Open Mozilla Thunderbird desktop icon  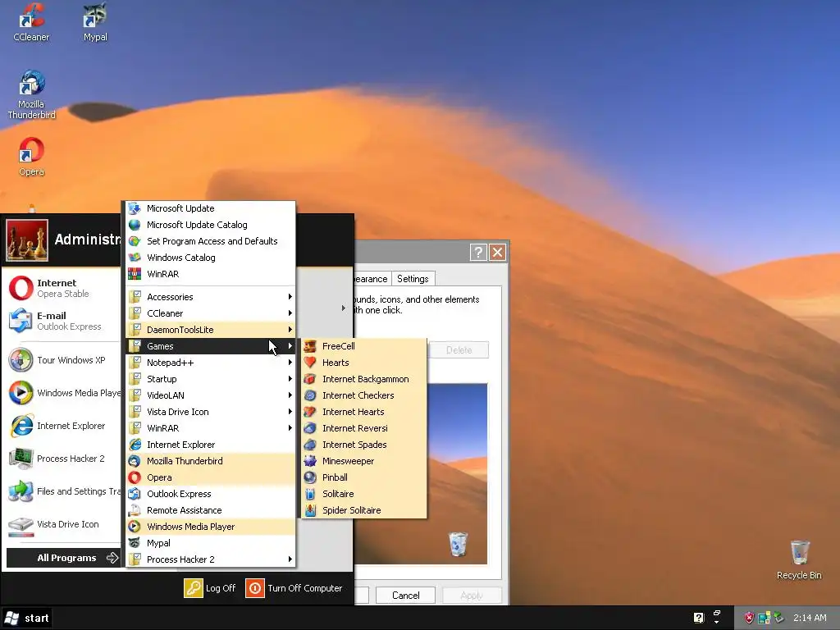31,94
